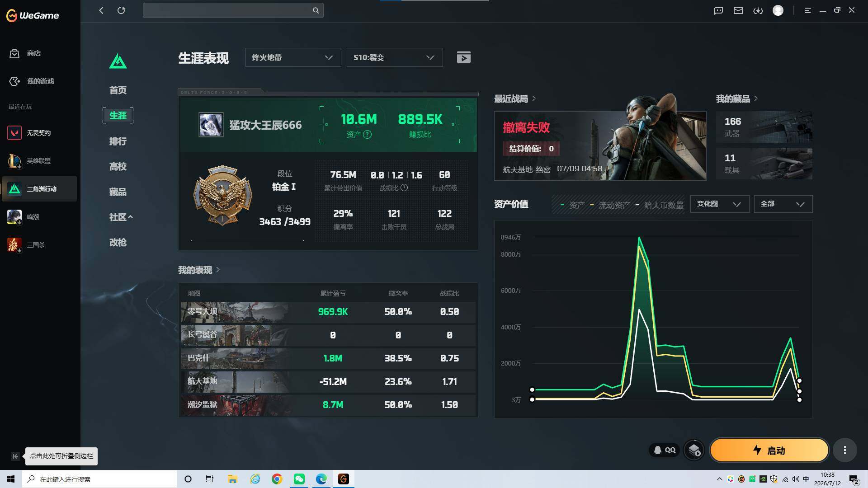Select the 航天基地 map row
Screen dimensions: 868x488
328,382
